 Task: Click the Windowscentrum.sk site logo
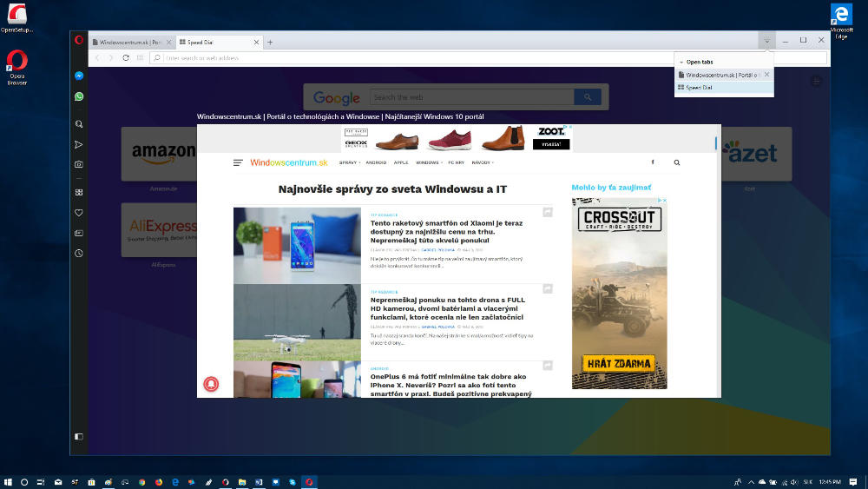tap(288, 162)
